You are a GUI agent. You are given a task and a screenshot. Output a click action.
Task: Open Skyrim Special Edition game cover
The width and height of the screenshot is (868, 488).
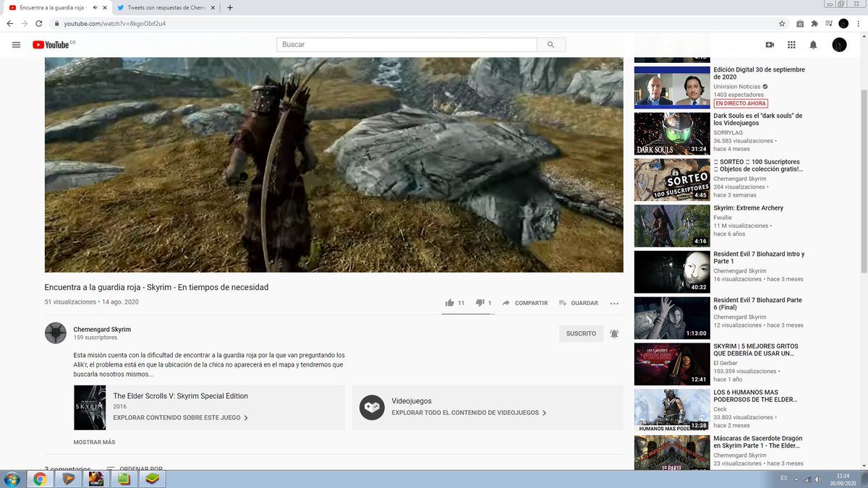90,408
